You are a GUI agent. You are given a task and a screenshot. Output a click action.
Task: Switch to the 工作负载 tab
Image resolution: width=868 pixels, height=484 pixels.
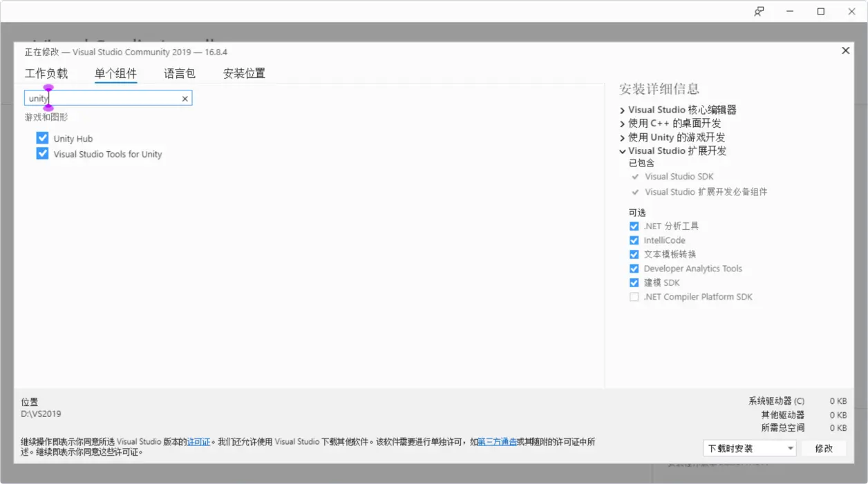click(46, 73)
